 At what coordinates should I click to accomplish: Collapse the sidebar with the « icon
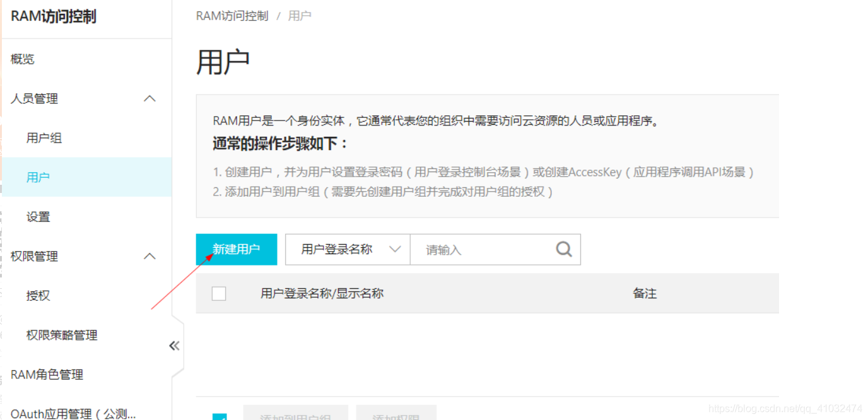click(x=174, y=345)
